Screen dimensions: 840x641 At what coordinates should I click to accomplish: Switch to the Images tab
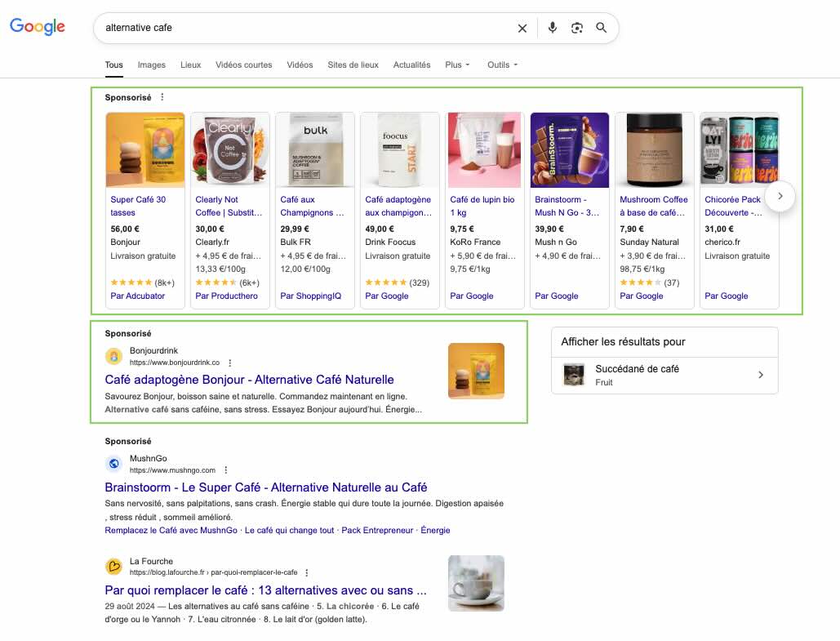[x=151, y=65]
